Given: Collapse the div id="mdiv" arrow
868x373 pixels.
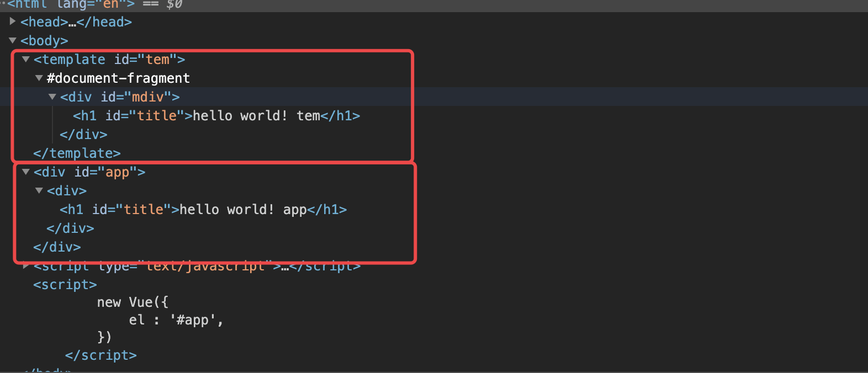Looking at the screenshot, I should 52,97.
